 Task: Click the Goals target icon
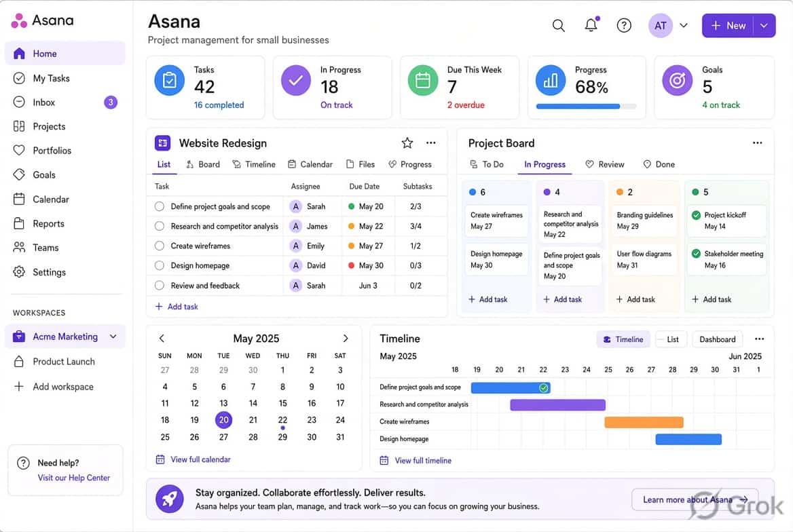pos(677,80)
